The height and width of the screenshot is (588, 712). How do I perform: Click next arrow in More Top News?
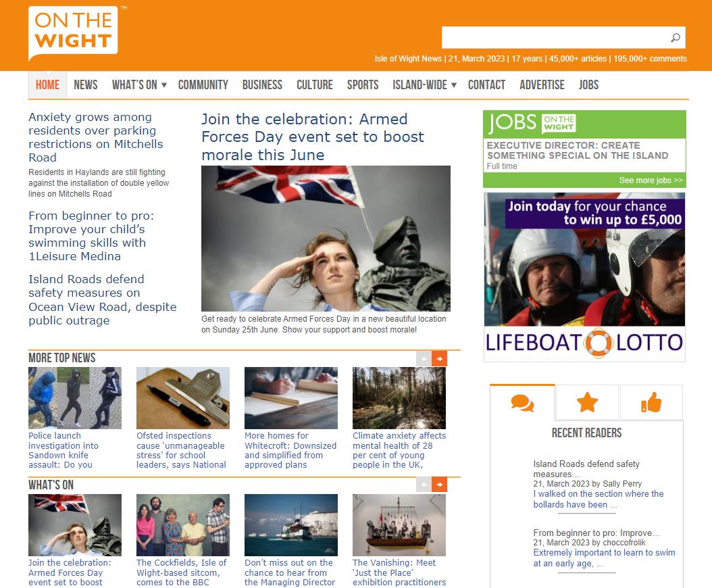tap(440, 359)
